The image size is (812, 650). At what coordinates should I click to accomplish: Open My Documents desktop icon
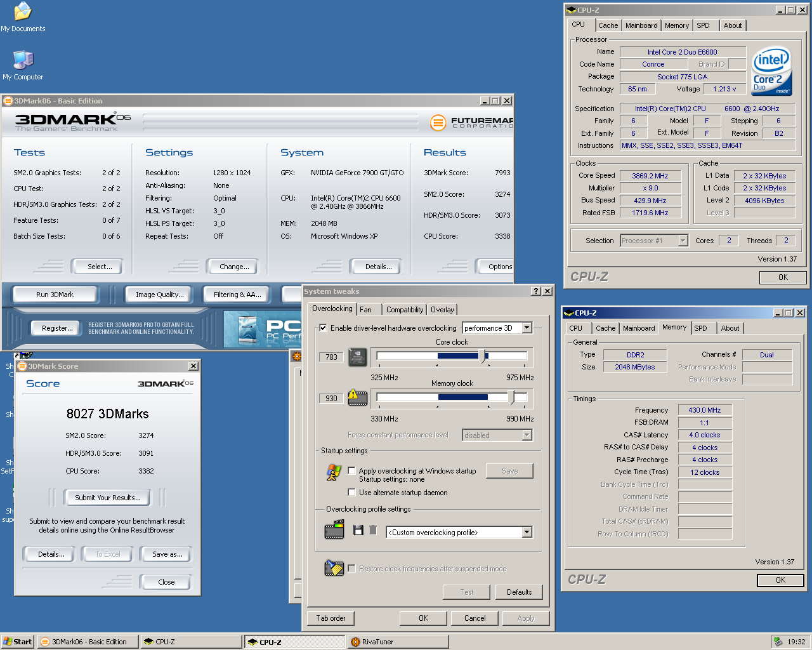click(x=23, y=17)
